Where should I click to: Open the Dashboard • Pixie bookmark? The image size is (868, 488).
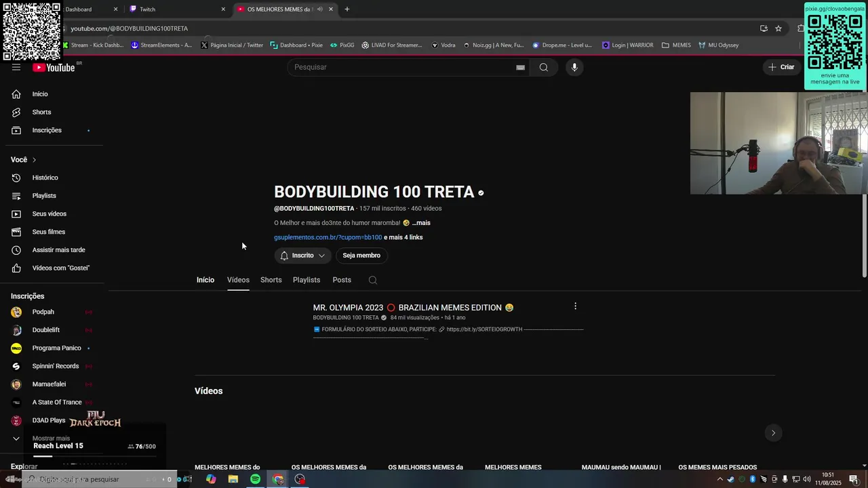[x=296, y=45]
